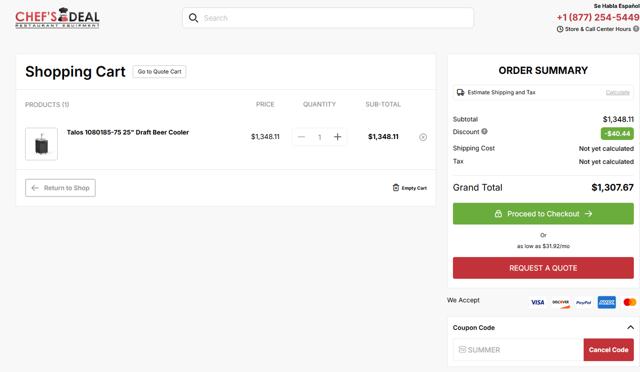Click the search magnifier icon
Screen dimensions: 640x372
[193, 18]
